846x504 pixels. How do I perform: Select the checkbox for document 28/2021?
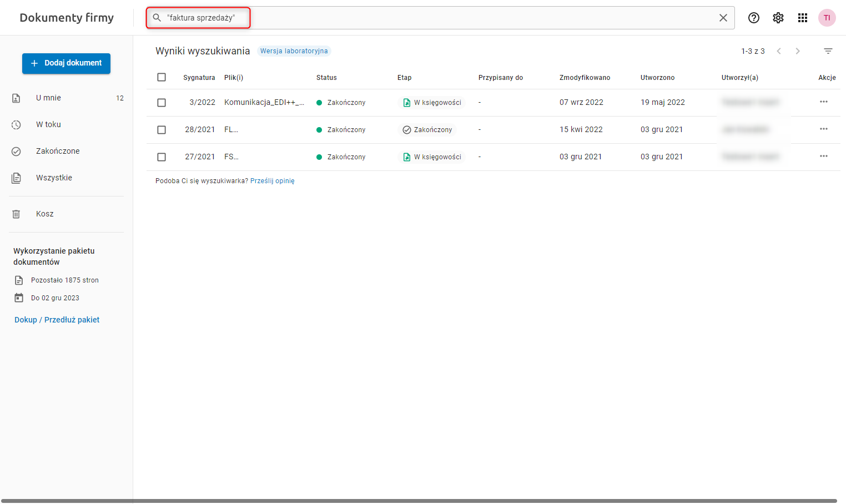(162, 130)
